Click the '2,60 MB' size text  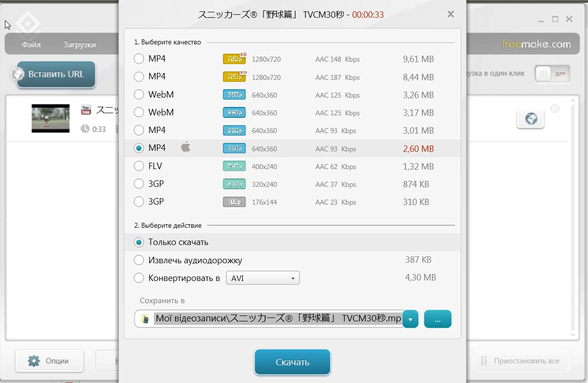pos(418,149)
